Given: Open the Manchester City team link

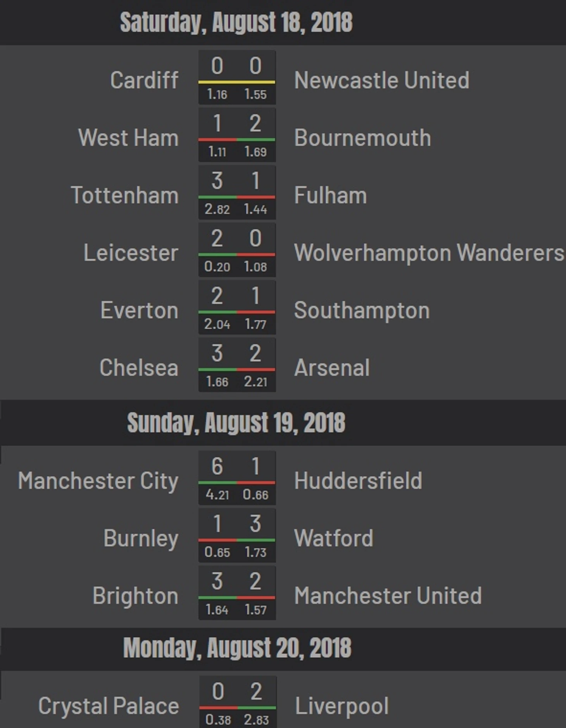Looking at the screenshot, I should [x=98, y=481].
